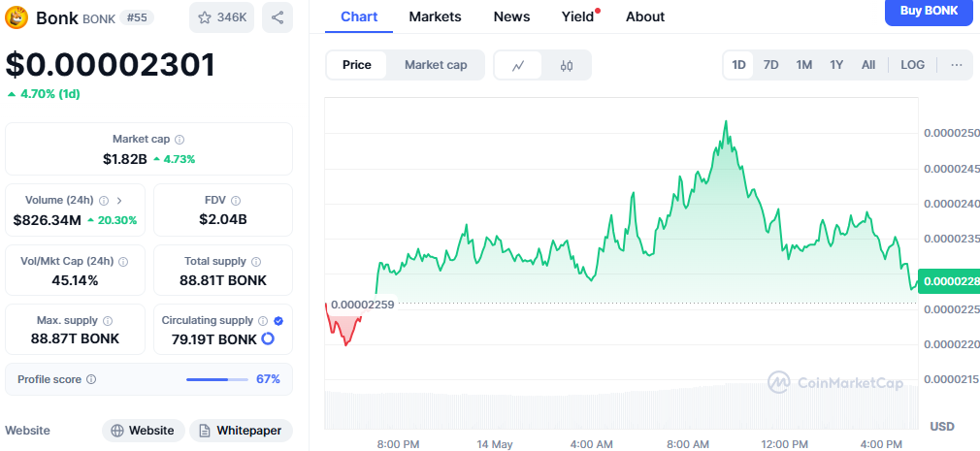Viewport: 980px width, 451px height.
Task: Select the Market cap chart toggle
Action: click(x=436, y=65)
